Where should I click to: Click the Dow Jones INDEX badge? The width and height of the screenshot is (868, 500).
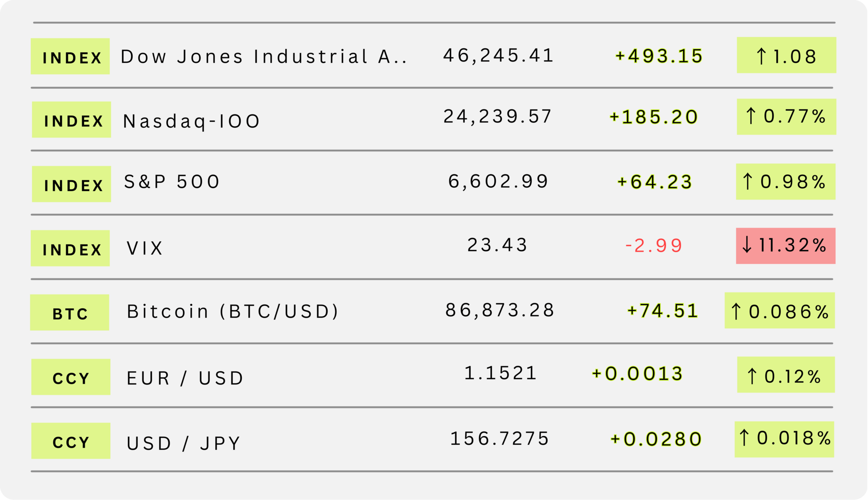tap(70, 56)
